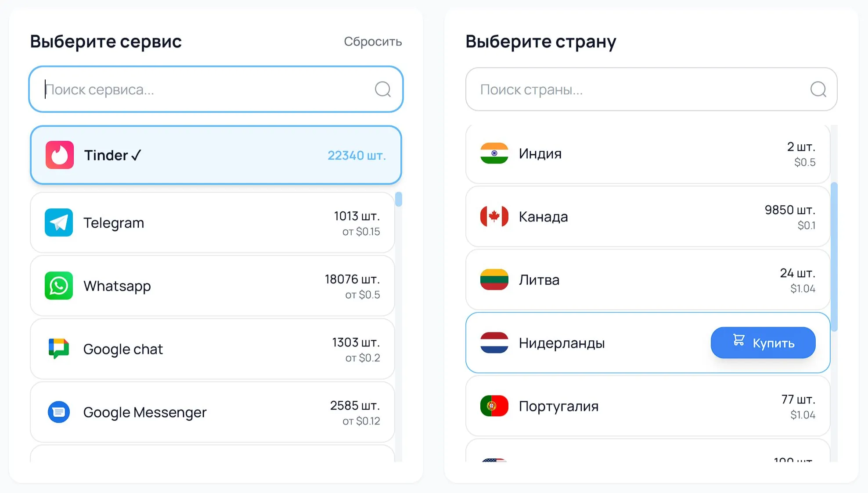Click the country search magnifier icon
The height and width of the screenshot is (493, 868).
818,89
